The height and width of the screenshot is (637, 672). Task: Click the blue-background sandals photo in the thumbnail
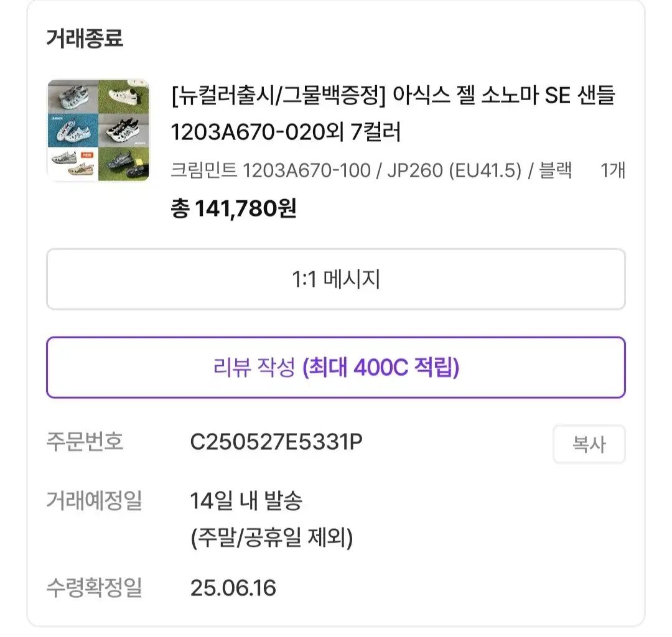pyautogui.click(x=73, y=129)
